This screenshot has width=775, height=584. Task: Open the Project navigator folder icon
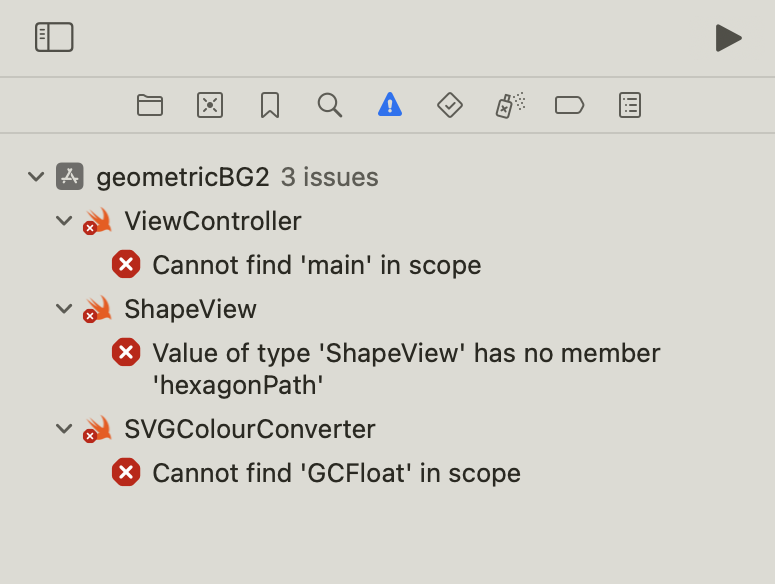(150, 105)
